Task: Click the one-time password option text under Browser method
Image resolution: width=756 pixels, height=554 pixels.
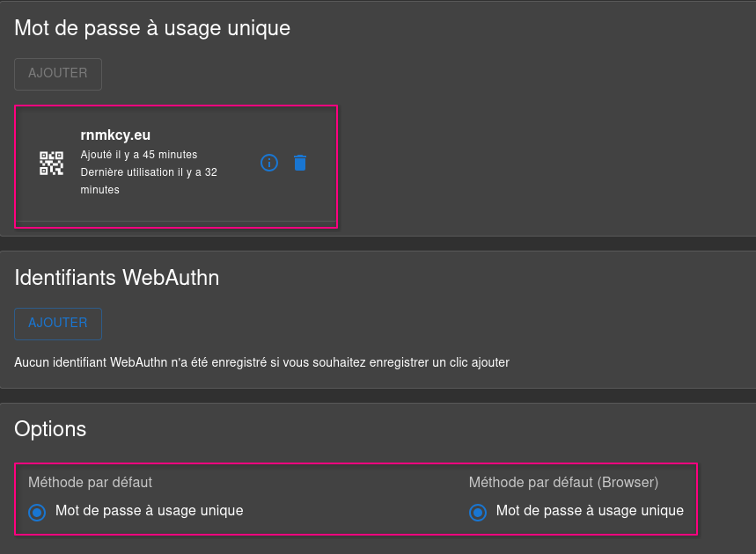Action: pyautogui.click(x=591, y=511)
